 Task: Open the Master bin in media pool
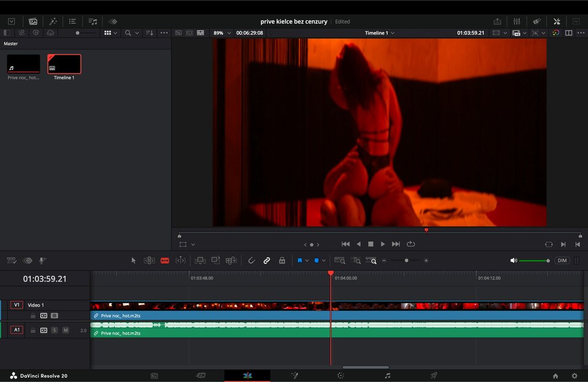click(11, 44)
